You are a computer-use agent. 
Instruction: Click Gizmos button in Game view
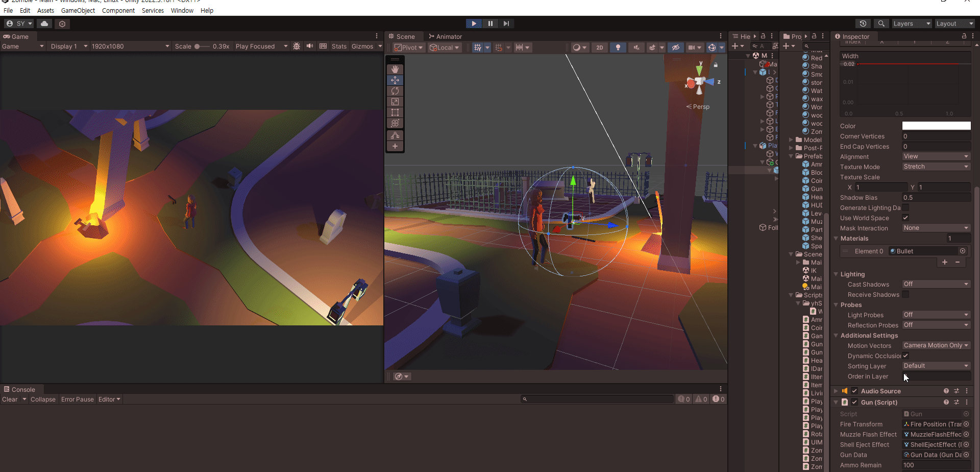(362, 46)
